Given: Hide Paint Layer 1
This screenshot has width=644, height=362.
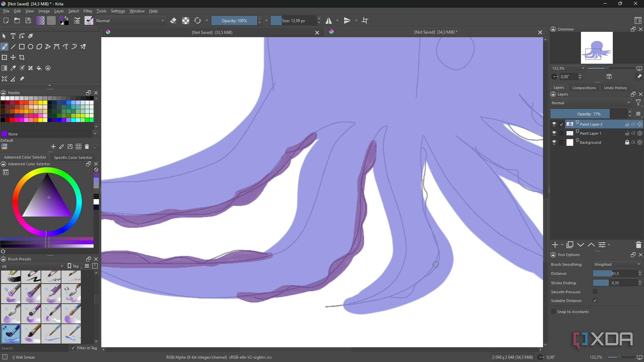Looking at the screenshot, I should (x=554, y=133).
